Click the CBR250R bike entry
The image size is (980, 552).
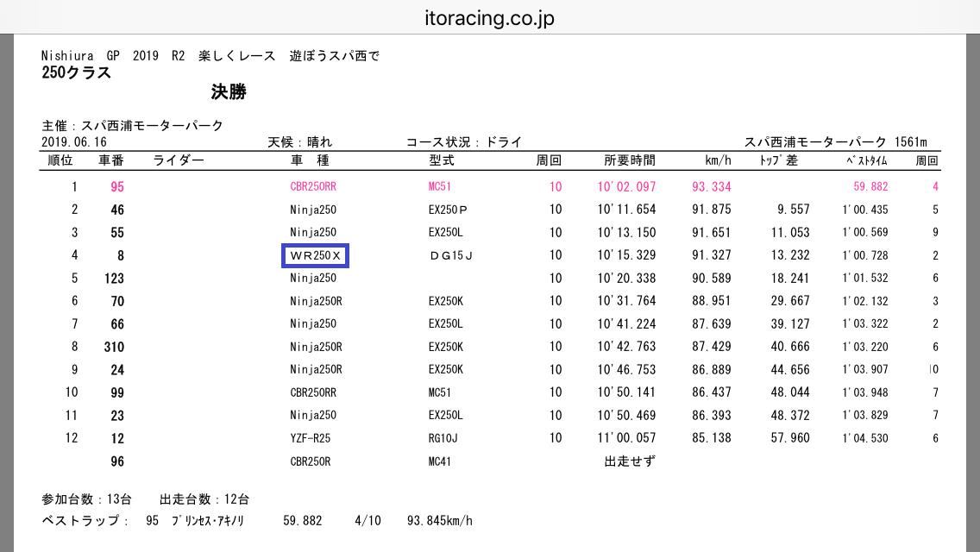[x=310, y=461]
